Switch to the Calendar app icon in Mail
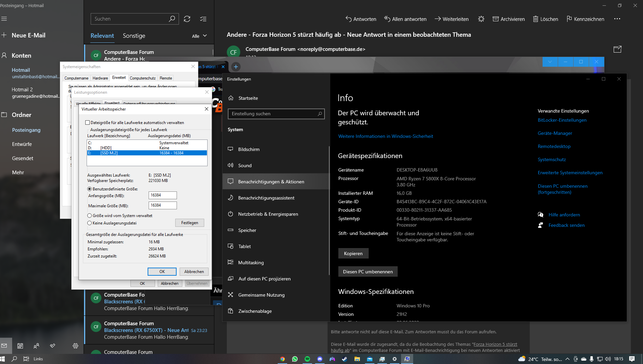This screenshot has height=364, width=643. click(20, 346)
